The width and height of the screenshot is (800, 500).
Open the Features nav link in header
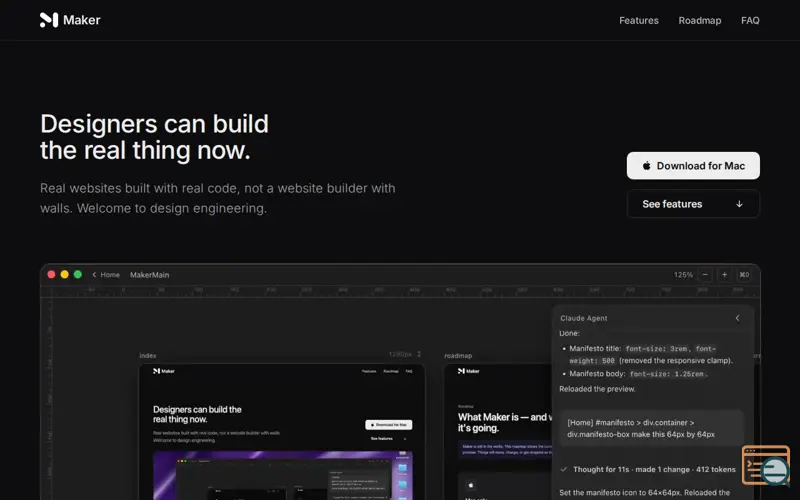click(639, 20)
